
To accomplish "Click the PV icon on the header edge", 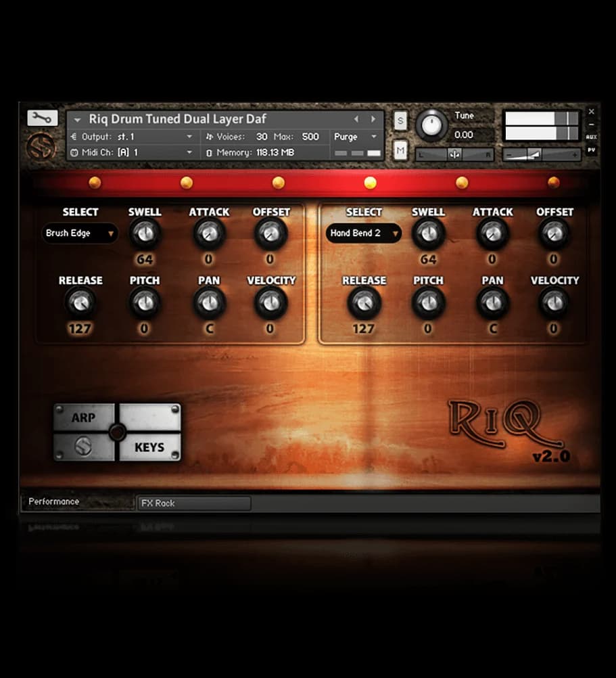I will (x=592, y=150).
